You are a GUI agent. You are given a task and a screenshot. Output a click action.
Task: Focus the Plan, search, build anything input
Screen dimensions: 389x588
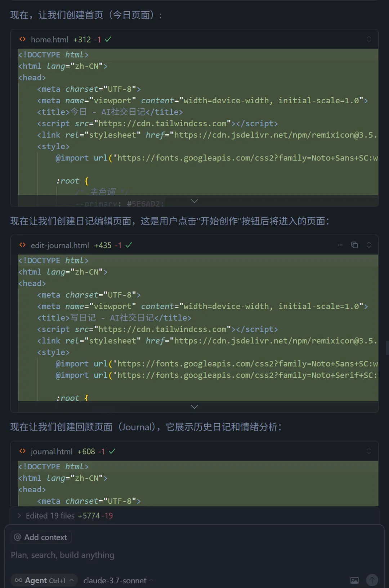[194, 555]
